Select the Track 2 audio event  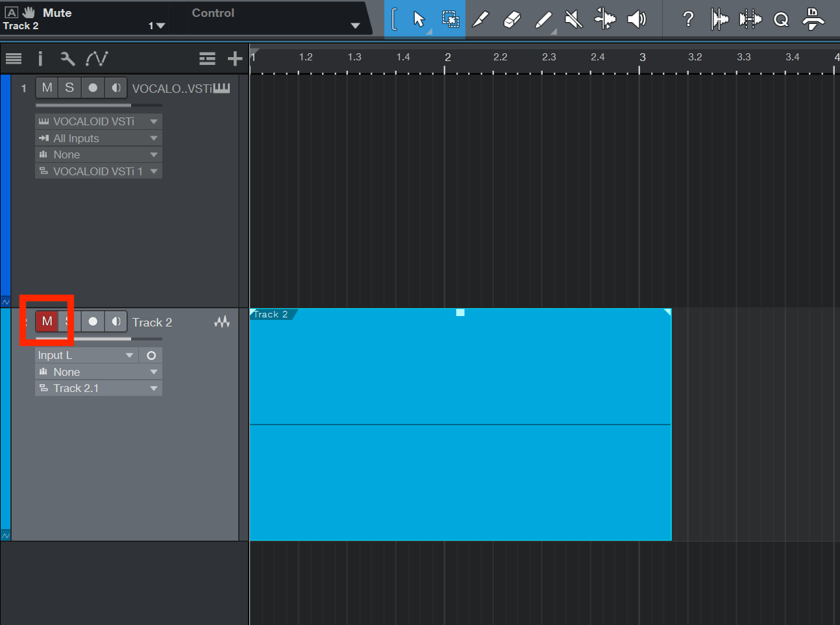460,422
